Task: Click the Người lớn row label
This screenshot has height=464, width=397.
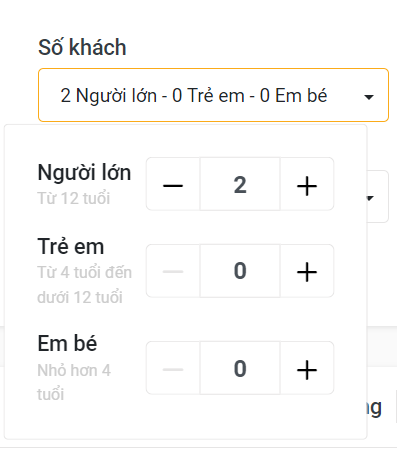Action: click(84, 173)
